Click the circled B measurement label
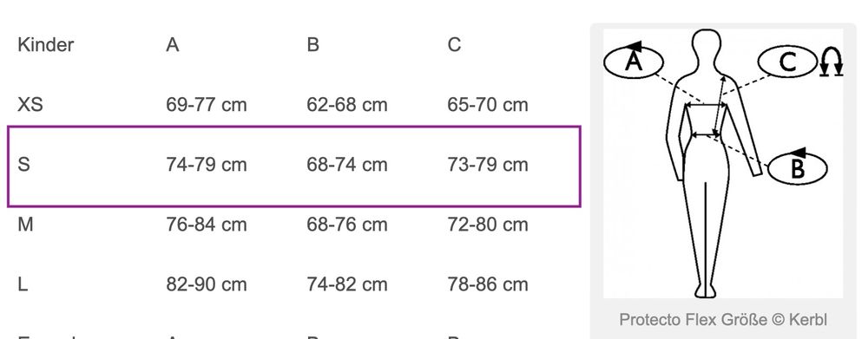This screenshot has height=339, width=868. click(x=797, y=167)
